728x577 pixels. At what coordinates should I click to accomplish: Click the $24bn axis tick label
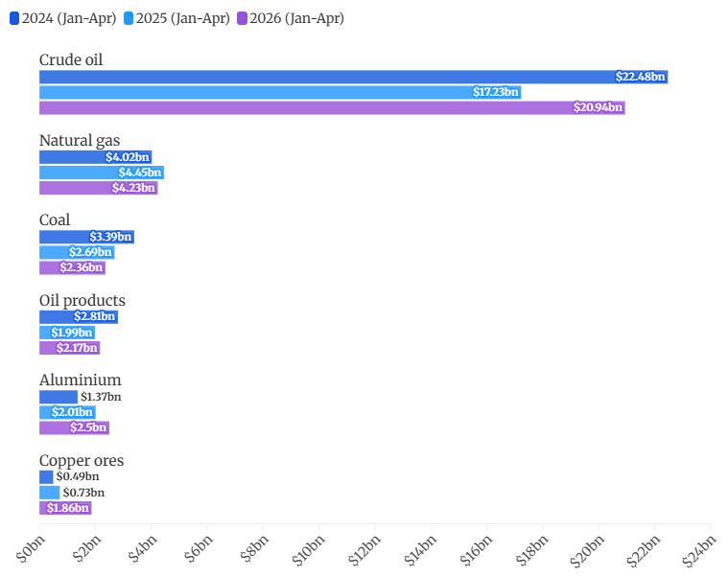tap(699, 549)
